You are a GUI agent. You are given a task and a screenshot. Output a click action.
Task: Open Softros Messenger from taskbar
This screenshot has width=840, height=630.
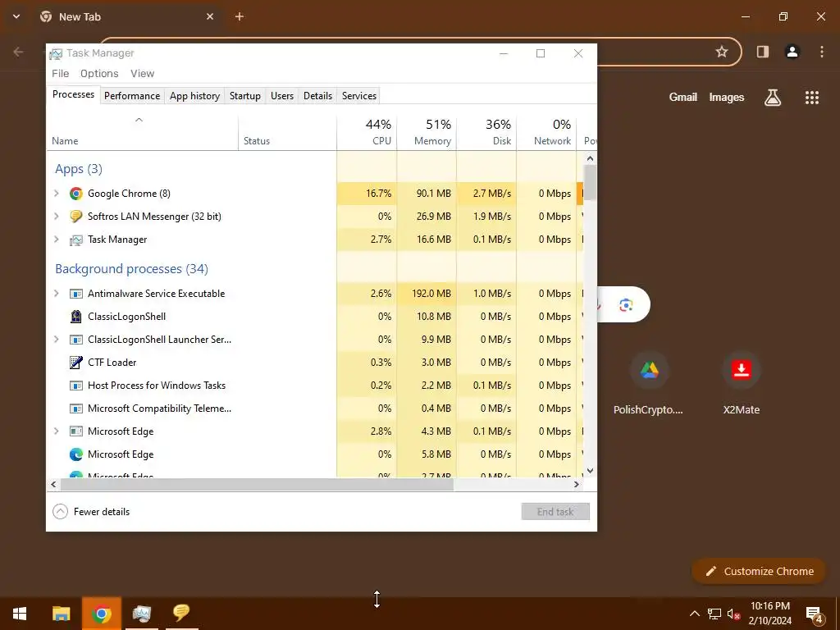tap(181, 614)
